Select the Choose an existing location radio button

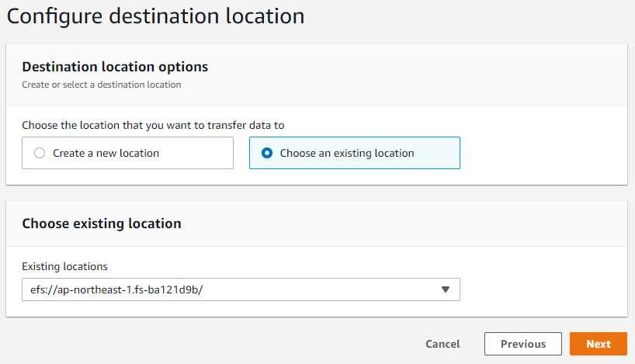click(x=267, y=153)
